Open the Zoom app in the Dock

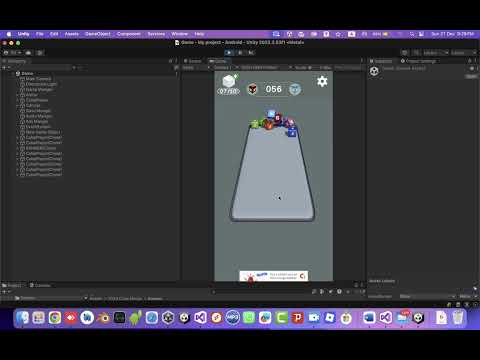(x=314, y=318)
